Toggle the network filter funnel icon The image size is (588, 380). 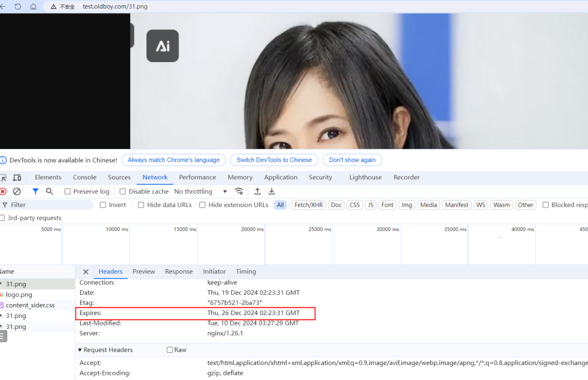click(35, 191)
